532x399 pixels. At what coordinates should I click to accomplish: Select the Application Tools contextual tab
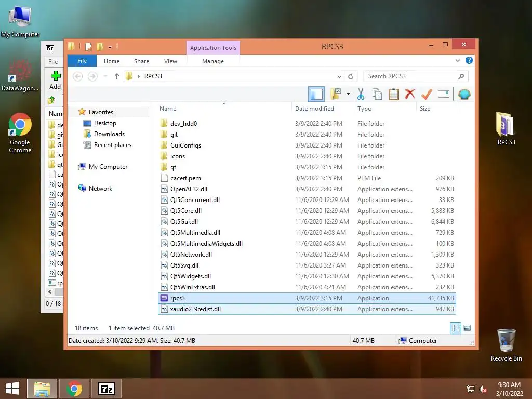pos(213,48)
